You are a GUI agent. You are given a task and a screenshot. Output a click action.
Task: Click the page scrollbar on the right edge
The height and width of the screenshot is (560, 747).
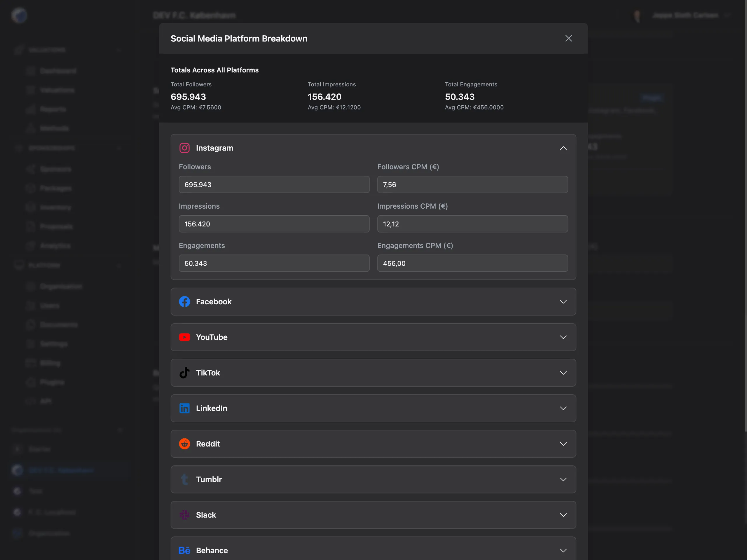745,216
